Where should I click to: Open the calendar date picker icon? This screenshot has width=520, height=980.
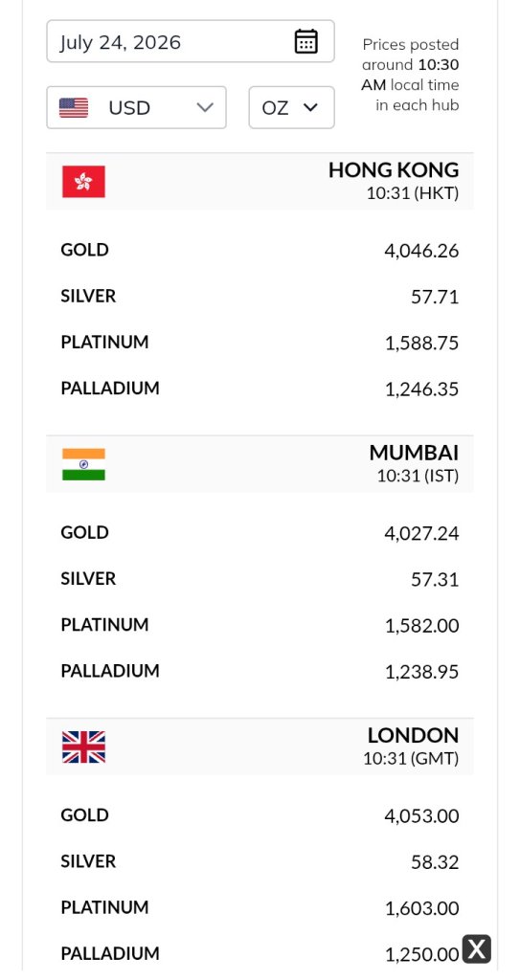pyautogui.click(x=306, y=42)
